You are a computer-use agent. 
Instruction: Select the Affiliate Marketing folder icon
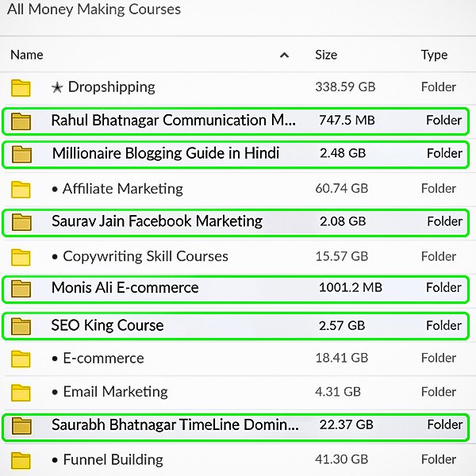[x=21, y=190]
